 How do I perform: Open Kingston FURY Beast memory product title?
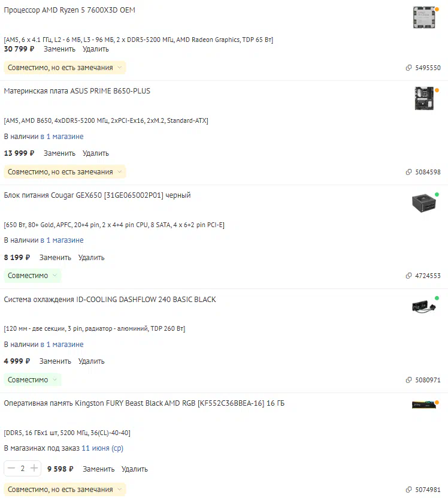coord(144,403)
